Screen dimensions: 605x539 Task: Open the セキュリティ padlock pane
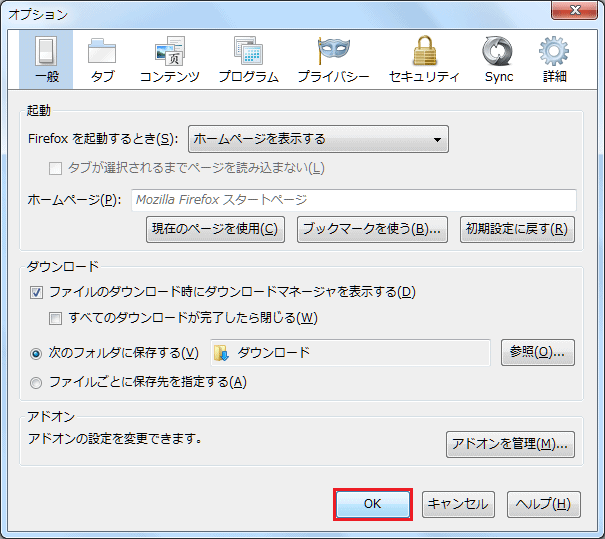pyautogui.click(x=424, y=60)
